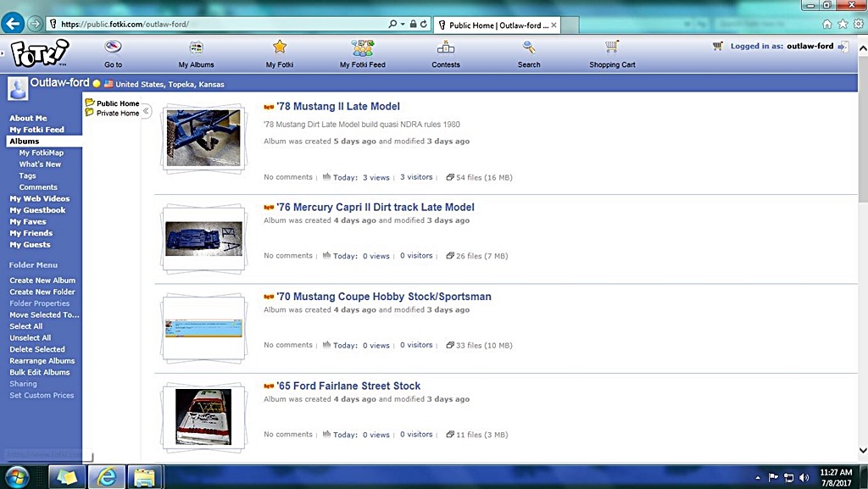Click the My Fotki star icon
Image resolution: width=868 pixels, height=489 pixels.
[x=280, y=47]
